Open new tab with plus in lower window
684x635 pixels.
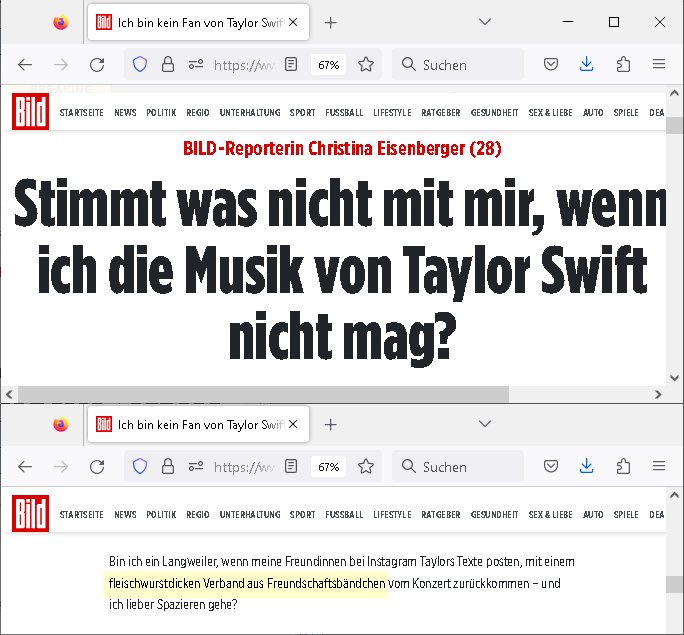(331, 425)
